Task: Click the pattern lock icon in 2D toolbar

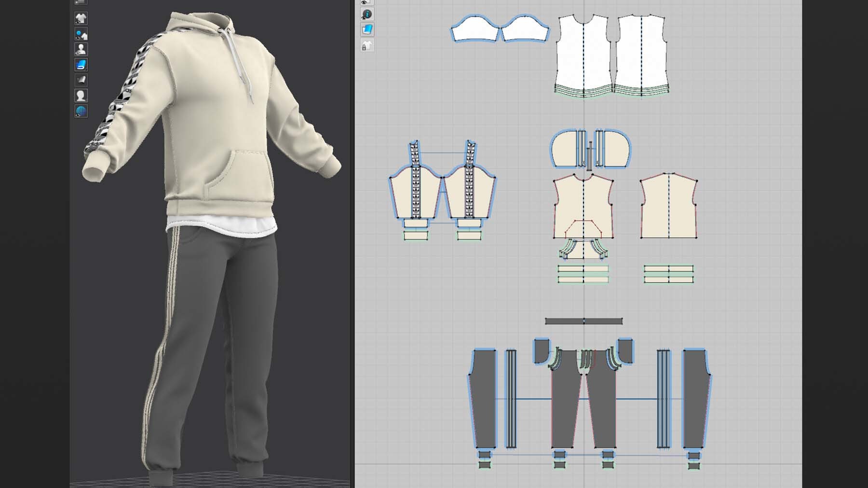Action: [367, 45]
